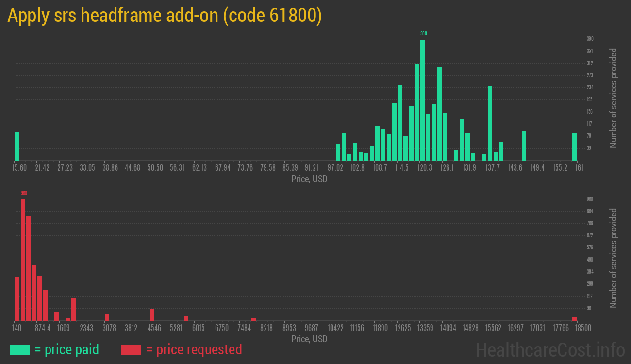Click the red bar near 3078
The height and width of the screenshot is (364, 631).
pos(107,317)
